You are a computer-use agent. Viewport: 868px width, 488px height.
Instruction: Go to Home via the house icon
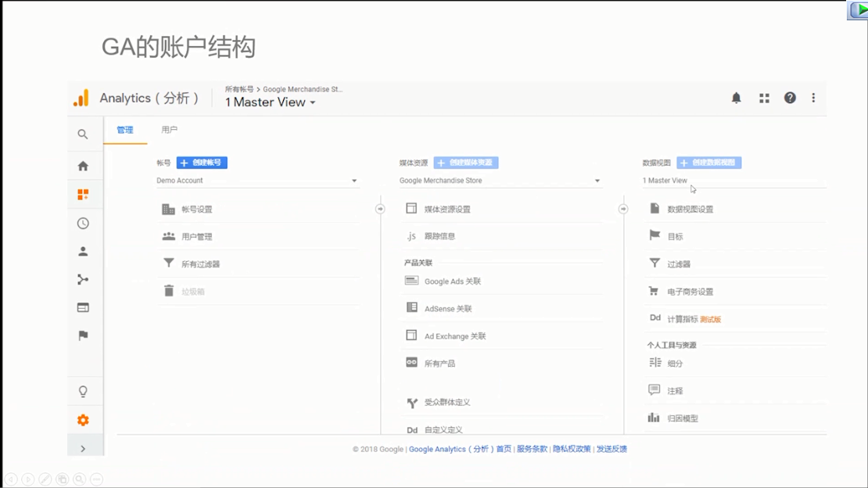click(82, 166)
